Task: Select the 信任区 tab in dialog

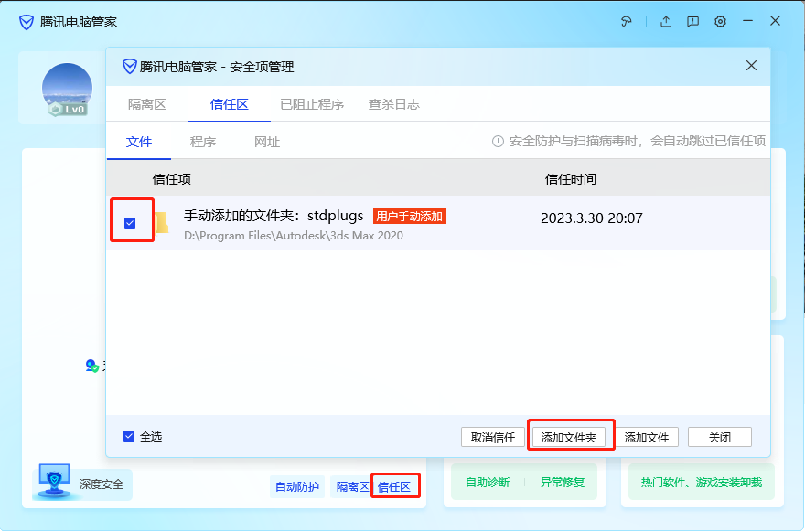Action: pos(229,104)
